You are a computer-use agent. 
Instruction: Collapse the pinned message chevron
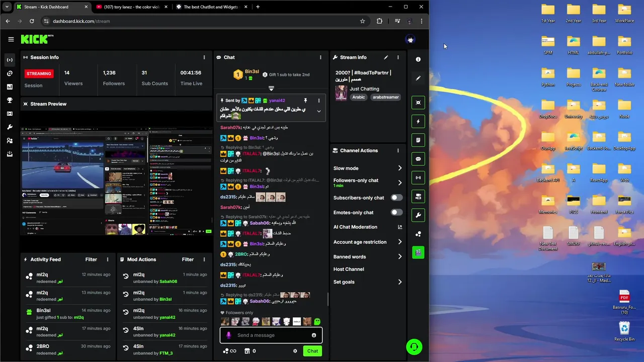coord(318,111)
